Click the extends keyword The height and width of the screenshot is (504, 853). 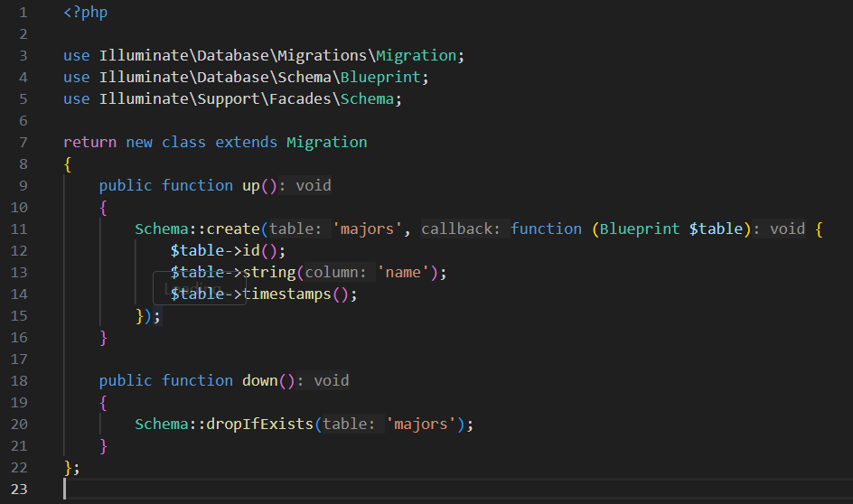[x=246, y=142]
